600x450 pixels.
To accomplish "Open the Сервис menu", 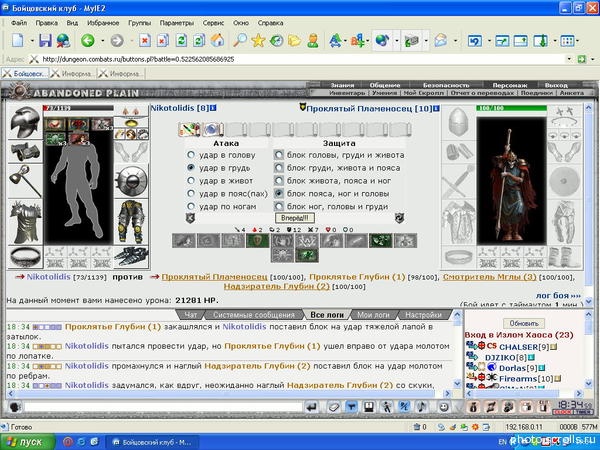I will (213, 23).
